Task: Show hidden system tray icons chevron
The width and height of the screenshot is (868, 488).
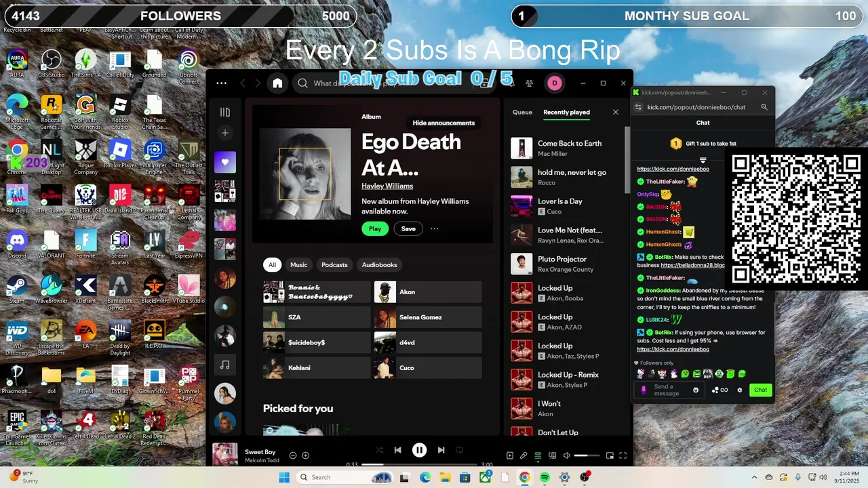Action: 754,477
